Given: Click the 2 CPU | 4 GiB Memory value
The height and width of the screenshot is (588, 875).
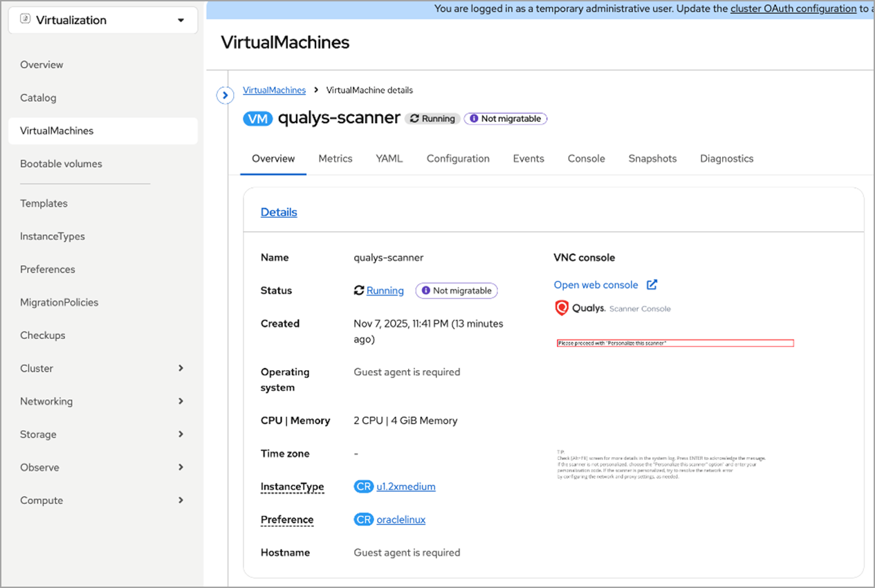Looking at the screenshot, I should coord(406,421).
